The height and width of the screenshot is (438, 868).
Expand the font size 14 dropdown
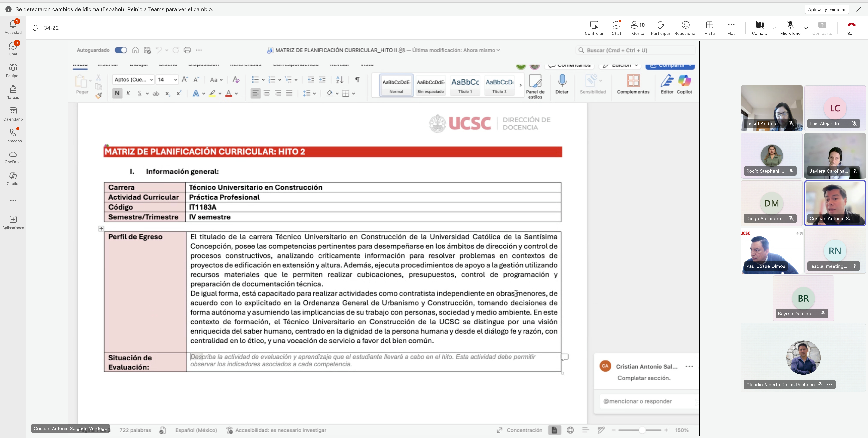pyautogui.click(x=175, y=80)
